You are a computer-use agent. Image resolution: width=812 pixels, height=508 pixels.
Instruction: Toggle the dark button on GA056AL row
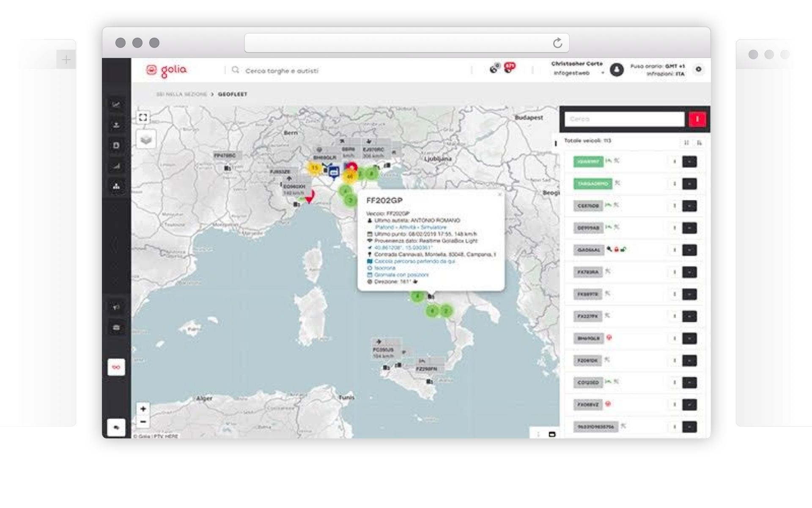point(689,250)
